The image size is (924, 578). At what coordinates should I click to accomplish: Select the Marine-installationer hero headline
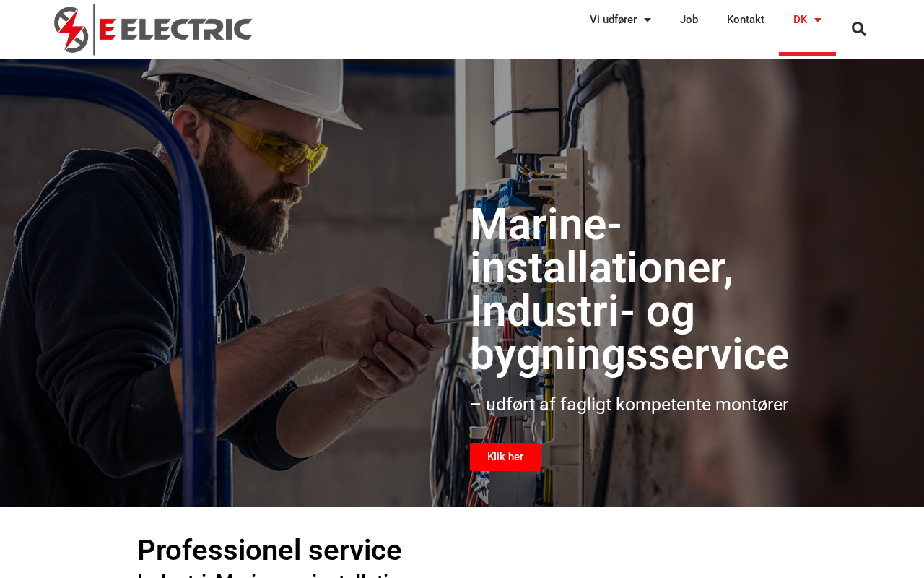629,290
